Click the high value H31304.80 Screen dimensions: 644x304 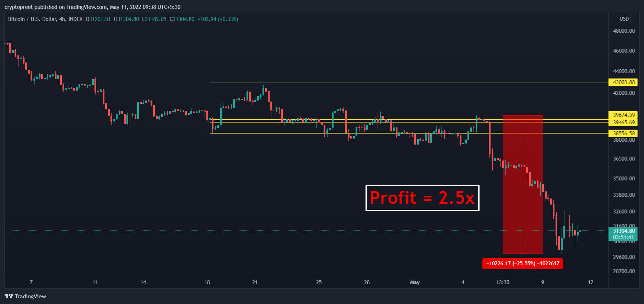click(x=126, y=19)
